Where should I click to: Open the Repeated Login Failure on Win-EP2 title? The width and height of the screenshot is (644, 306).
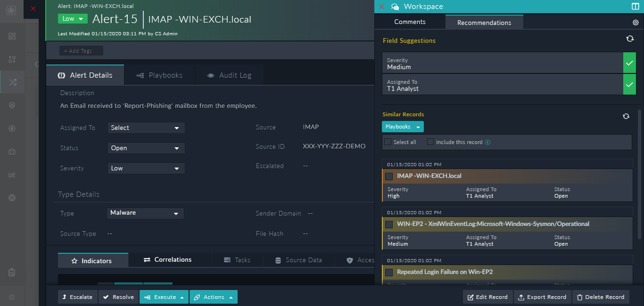click(445, 272)
